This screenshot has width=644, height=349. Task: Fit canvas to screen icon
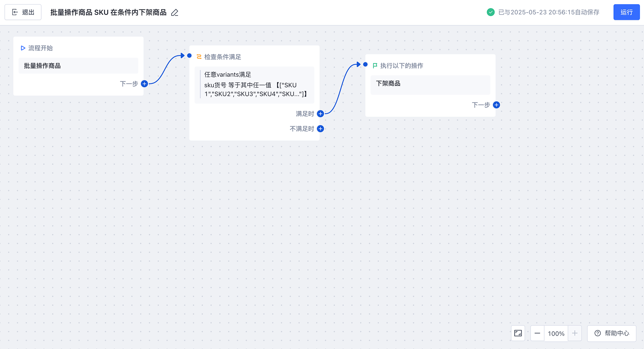[x=518, y=333]
